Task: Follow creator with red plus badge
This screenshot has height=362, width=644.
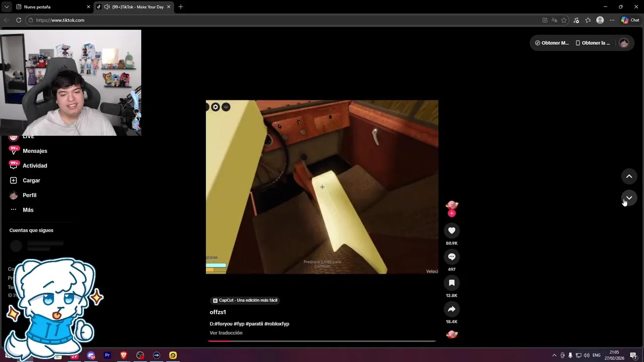Action: pos(451,213)
